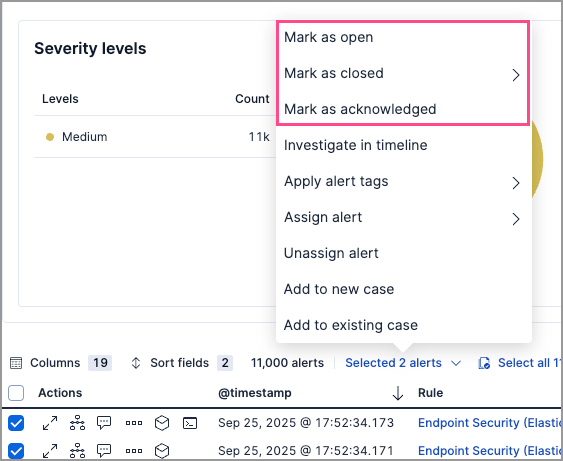Click the 11k count value

259,137
